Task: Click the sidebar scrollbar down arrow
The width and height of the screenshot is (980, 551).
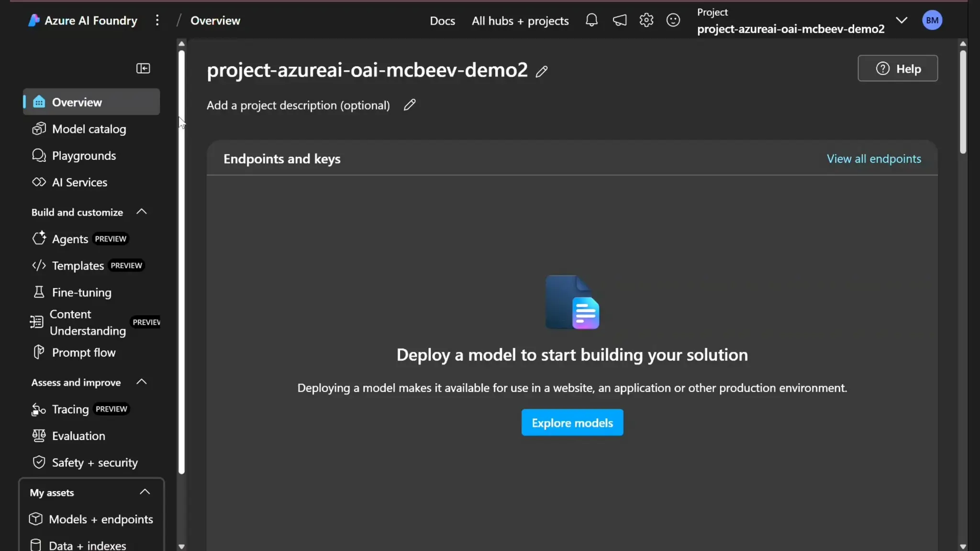Action: (x=181, y=546)
